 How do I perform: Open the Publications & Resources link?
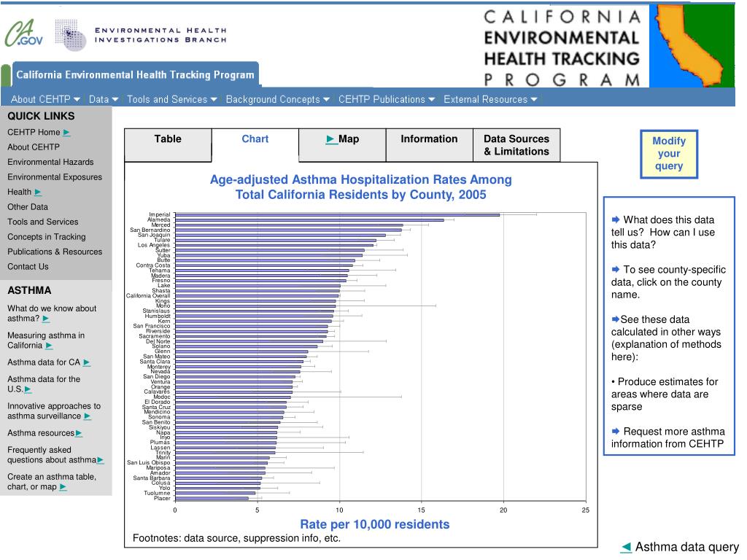(x=55, y=252)
